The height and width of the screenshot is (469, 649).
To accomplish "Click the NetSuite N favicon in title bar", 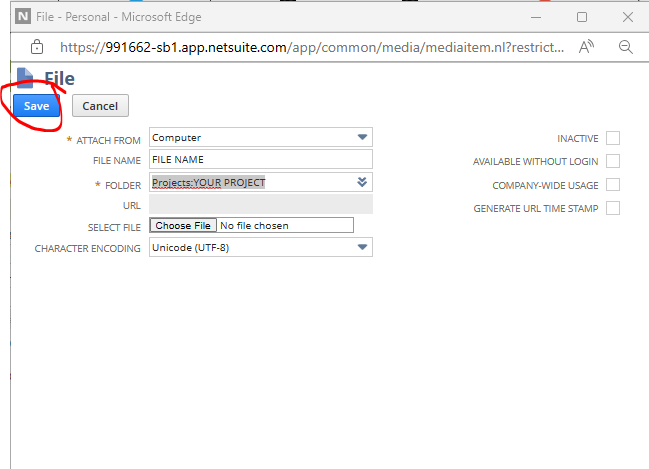I will pos(23,17).
